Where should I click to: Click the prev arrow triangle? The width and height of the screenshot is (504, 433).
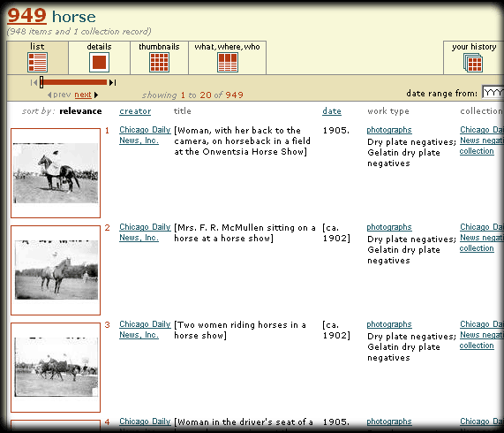[49, 95]
